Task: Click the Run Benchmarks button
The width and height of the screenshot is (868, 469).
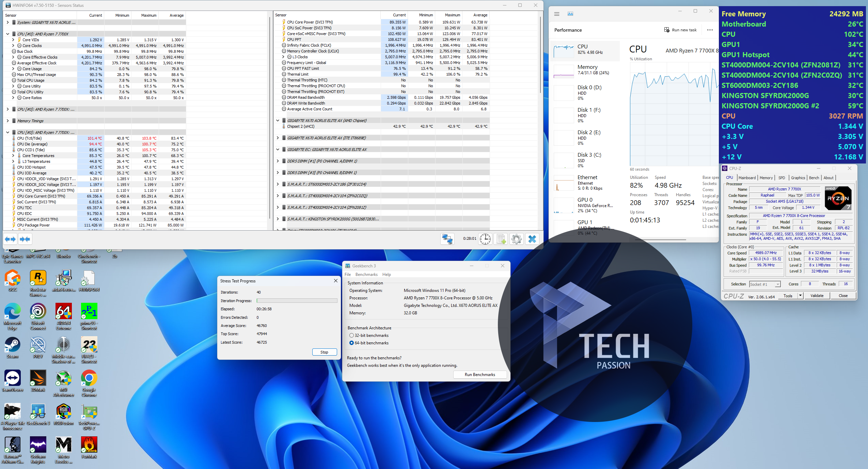Action: pyautogui.click(x=479, y=375)
